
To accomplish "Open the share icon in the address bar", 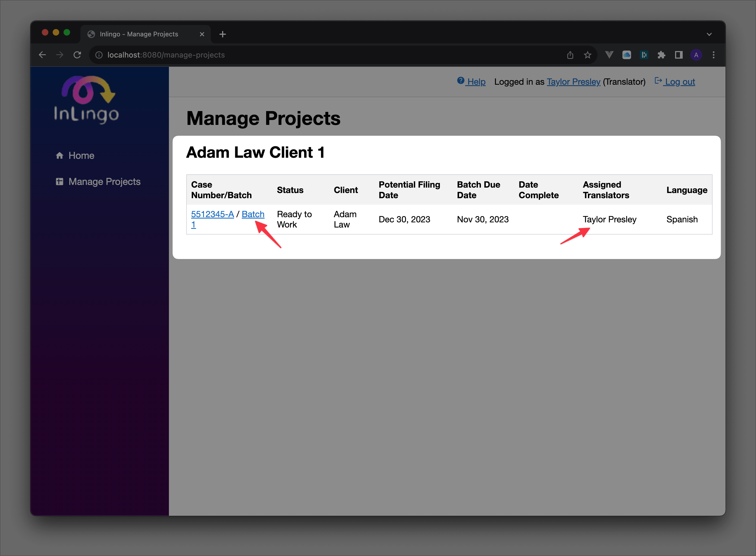I will point(570,55).
